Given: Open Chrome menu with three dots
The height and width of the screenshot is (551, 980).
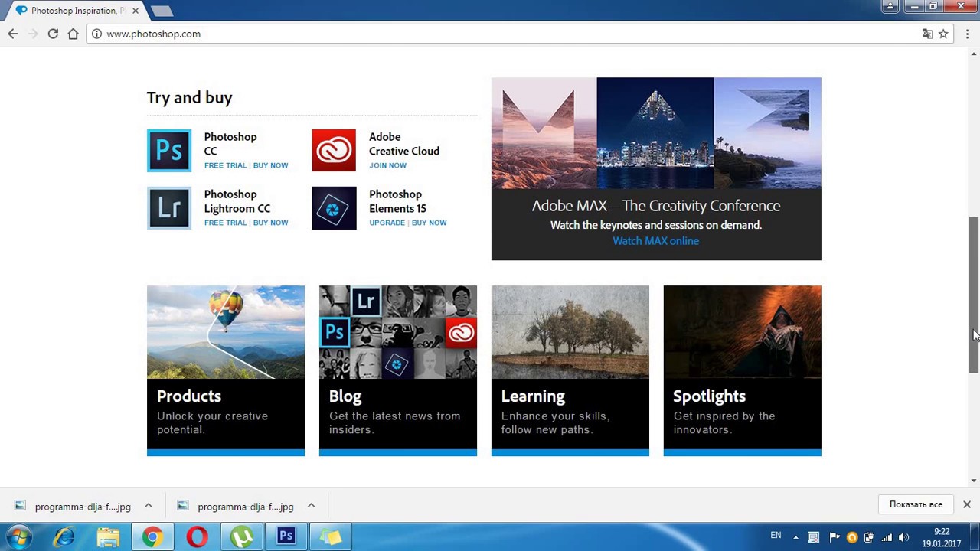Looking at the screenshot, I should point(968,34).
